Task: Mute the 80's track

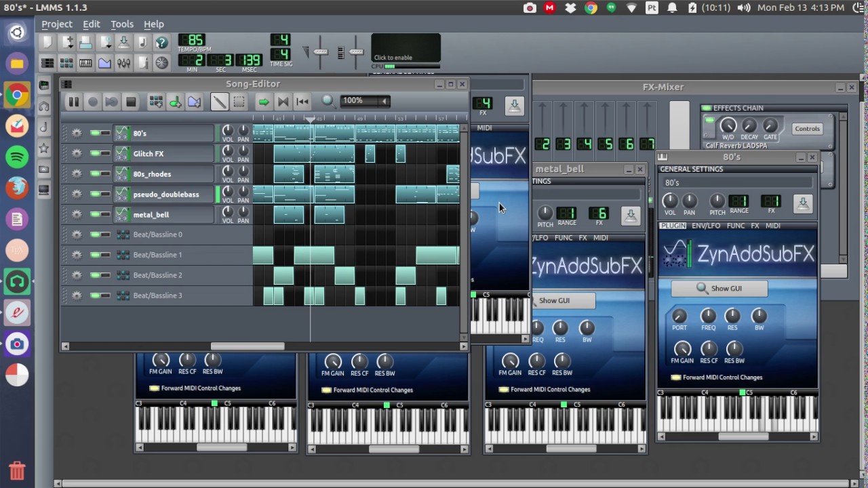Action: point(95,133)
